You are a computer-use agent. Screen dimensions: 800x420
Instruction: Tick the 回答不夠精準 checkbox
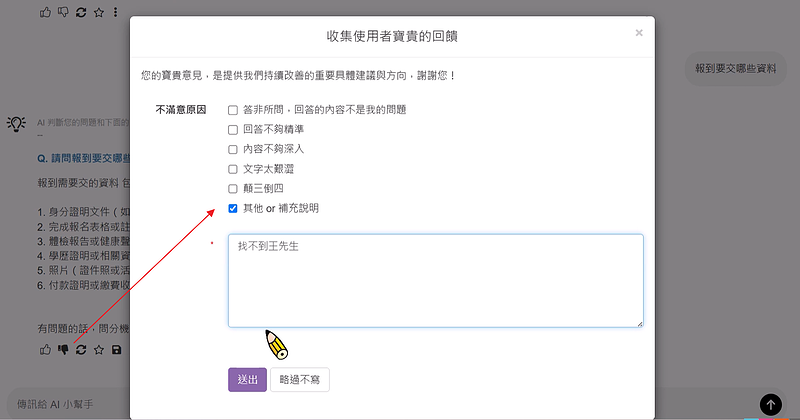coord(233,129)
